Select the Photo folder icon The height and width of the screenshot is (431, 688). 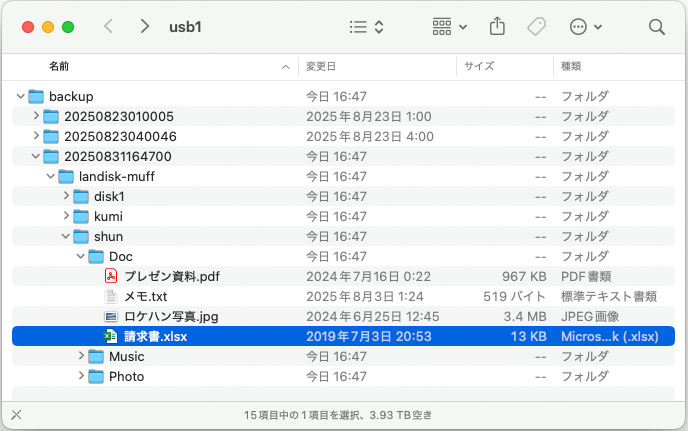pyautogui.click(x=96, y=377)
